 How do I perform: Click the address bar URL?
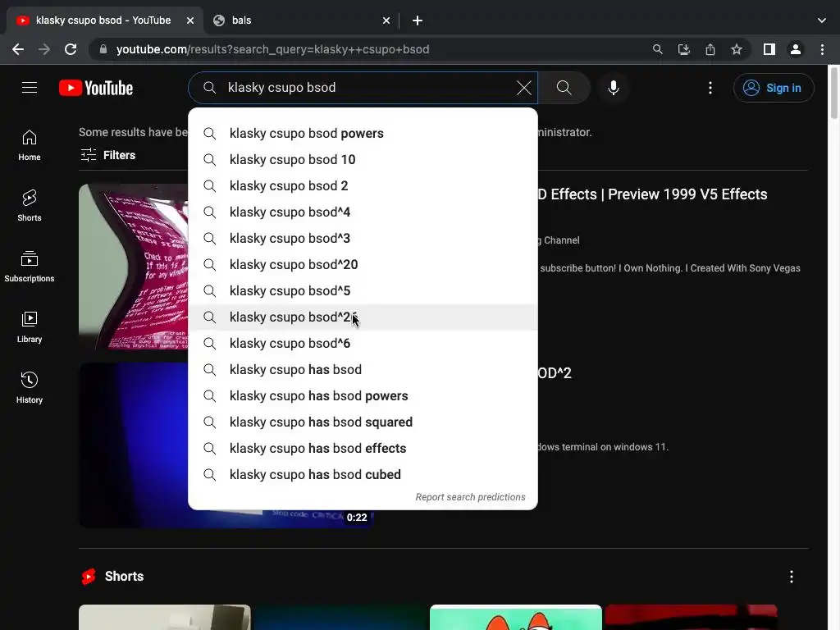pyautogui.click(x=272, y=49)
